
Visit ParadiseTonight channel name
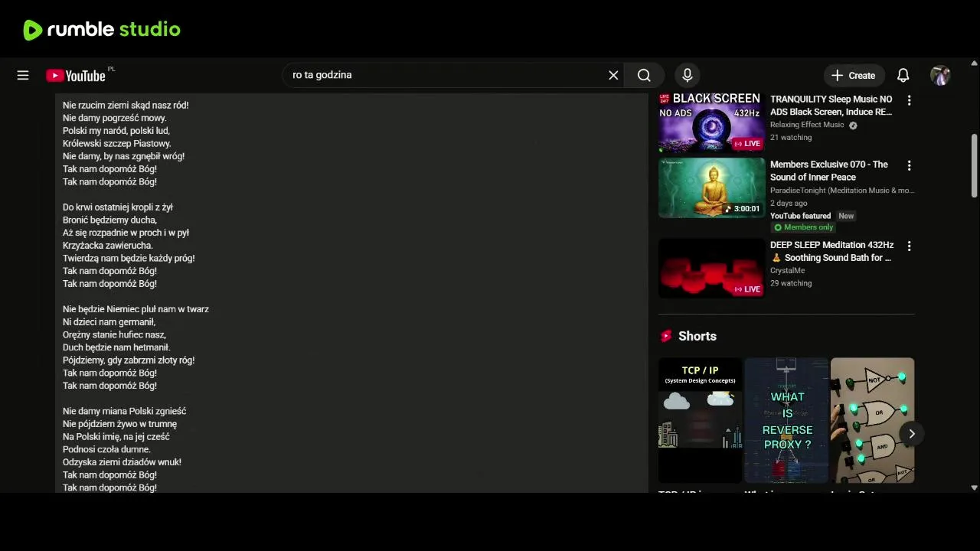tap(842, 191)
